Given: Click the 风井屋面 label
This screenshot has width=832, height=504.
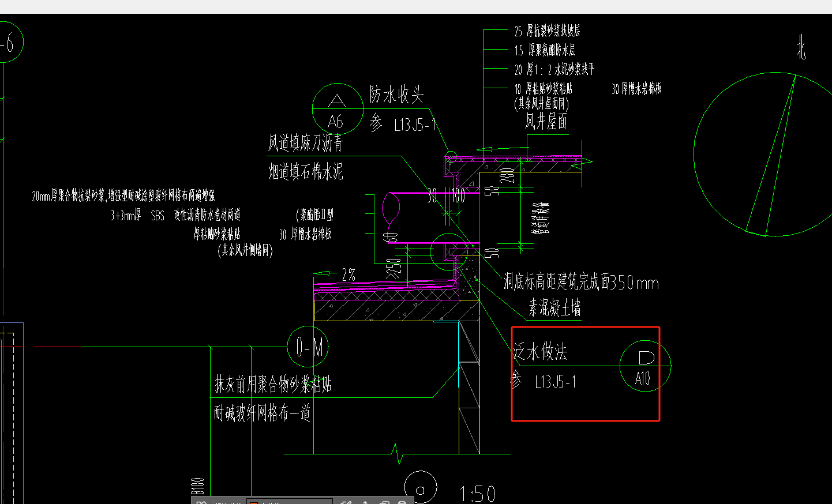Looking at the screenshot, I should (546, 121).
